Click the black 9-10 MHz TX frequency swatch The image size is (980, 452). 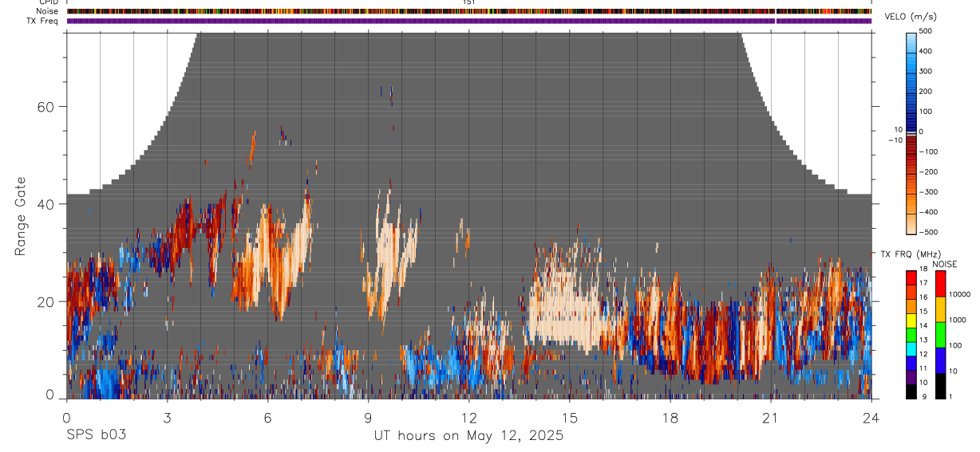911,391
